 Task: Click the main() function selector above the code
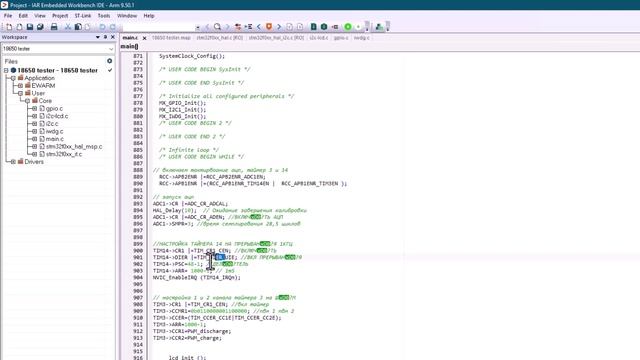(129, 47)
